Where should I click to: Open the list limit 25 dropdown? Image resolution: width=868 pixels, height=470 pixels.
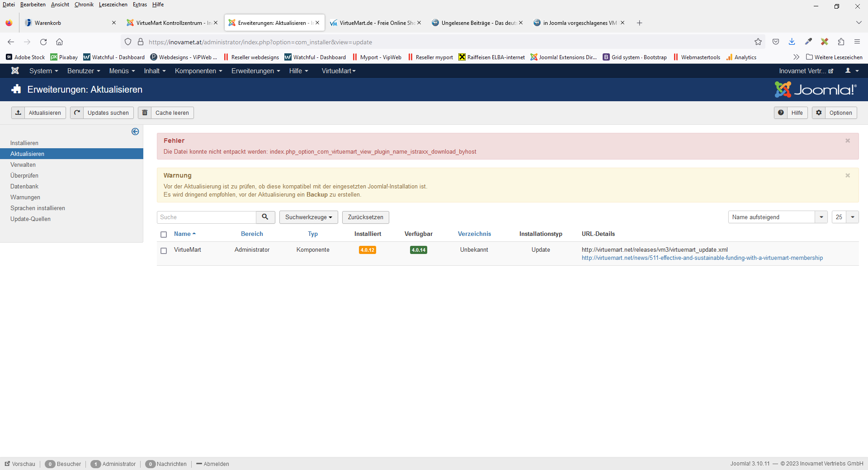[845, 217]
